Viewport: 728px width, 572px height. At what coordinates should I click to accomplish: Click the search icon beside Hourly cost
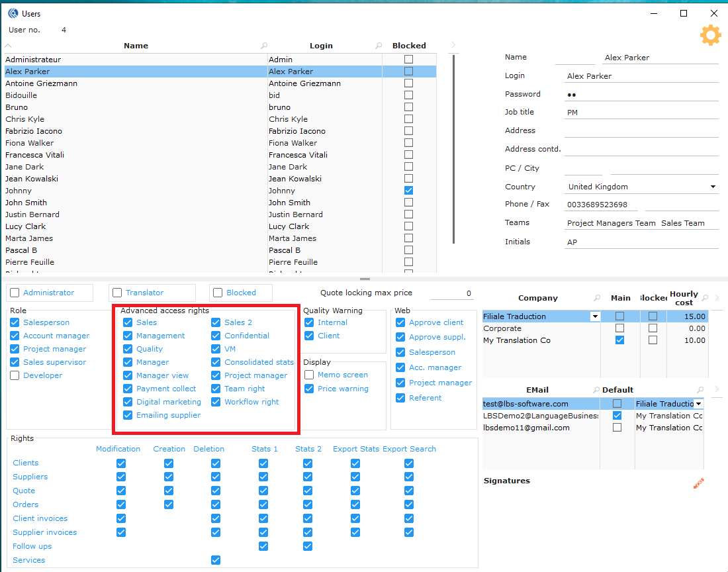tap(704, 298)
